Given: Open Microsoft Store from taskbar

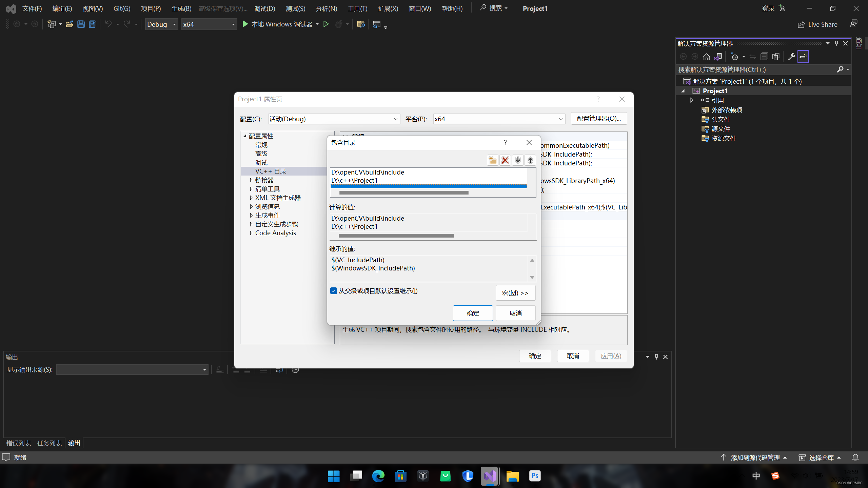Looking at the screenshot, I should (x=400, y=476).
